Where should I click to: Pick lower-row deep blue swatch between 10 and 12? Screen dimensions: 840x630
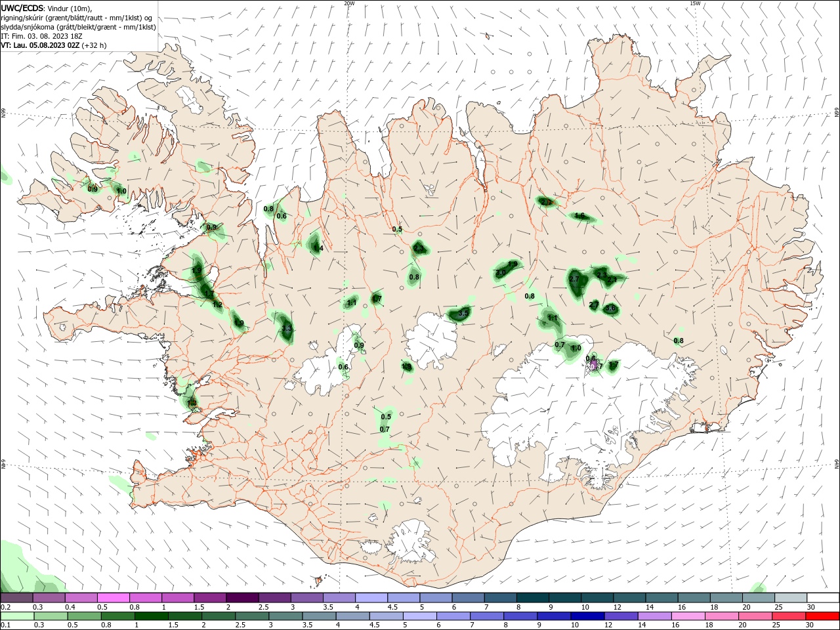[587, 616]
